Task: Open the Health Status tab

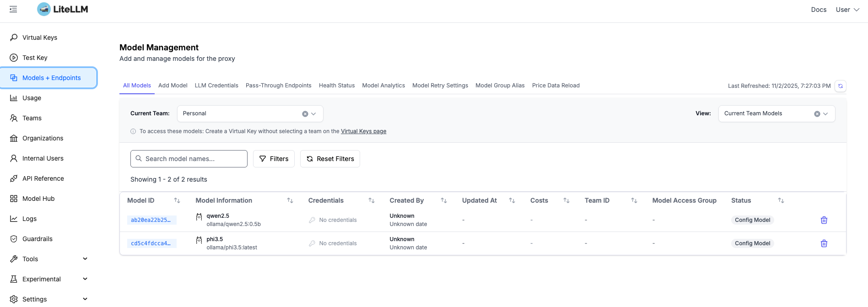Action: 336,86
